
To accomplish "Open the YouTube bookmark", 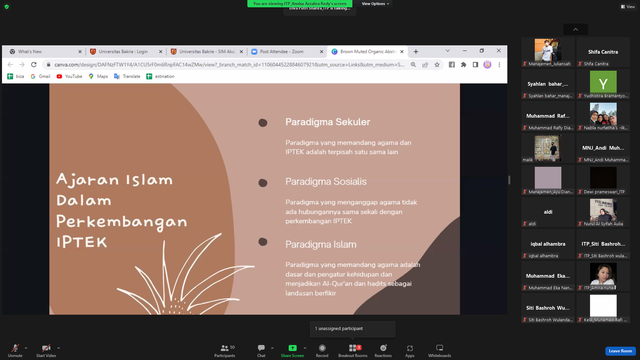I will pos(69,76).
